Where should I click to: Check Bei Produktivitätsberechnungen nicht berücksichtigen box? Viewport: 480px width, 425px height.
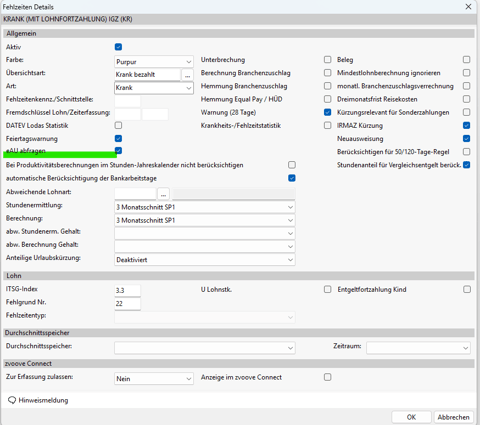[x=292, y=165]
